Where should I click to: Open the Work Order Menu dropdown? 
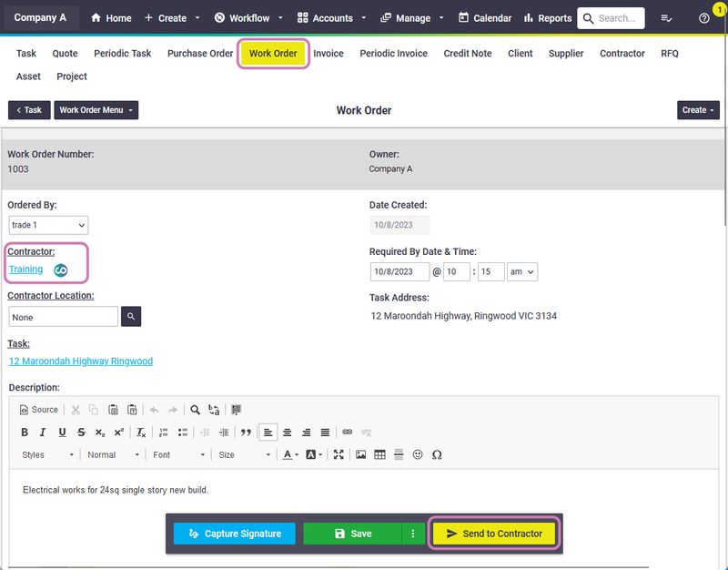pyautogui.click(x=96, y=110)
